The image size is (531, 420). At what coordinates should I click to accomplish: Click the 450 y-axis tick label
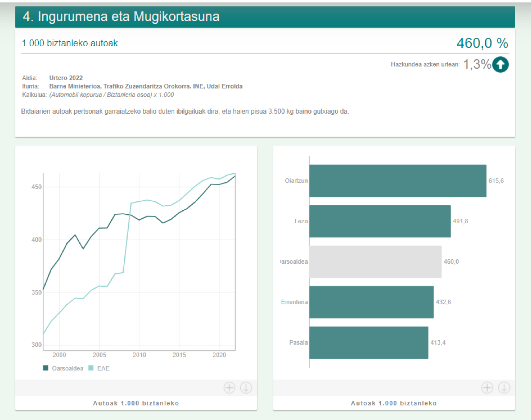pos(36,187)
